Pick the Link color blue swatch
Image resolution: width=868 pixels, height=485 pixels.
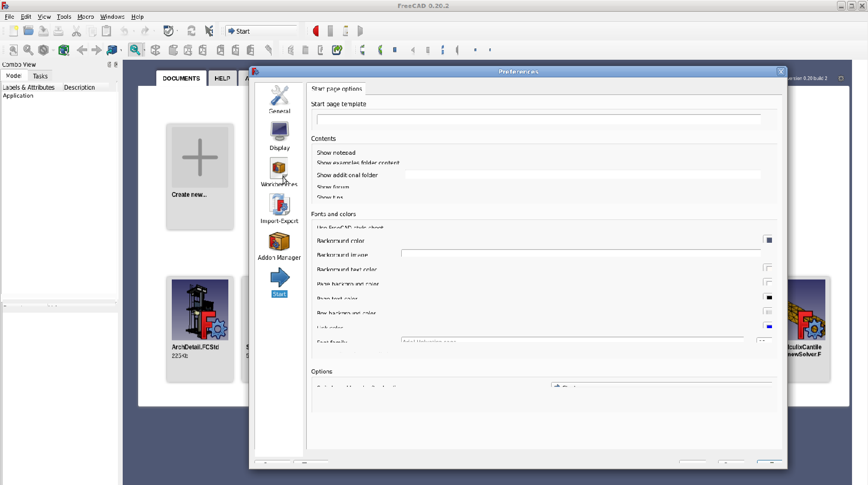(768, 326)
